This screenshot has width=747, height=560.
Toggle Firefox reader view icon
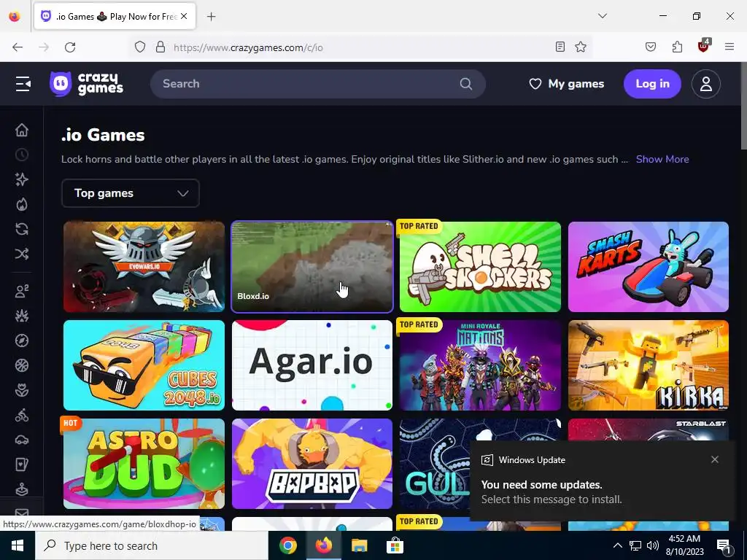coord(560,47)
